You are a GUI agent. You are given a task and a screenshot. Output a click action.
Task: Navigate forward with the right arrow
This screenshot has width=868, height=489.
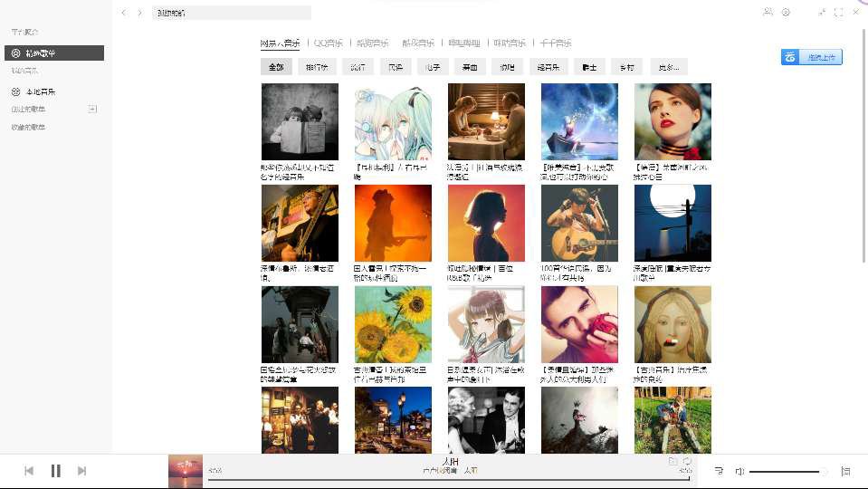(139, 13)
